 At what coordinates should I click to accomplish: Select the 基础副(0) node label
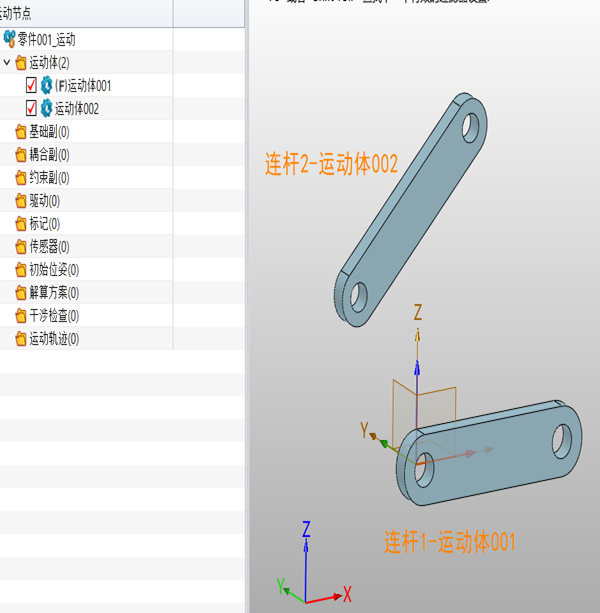[49, 132]
